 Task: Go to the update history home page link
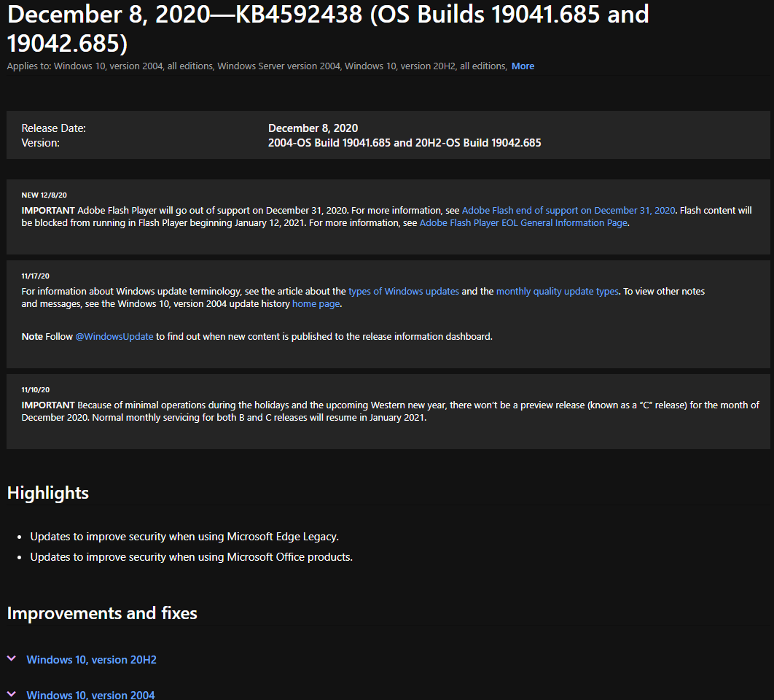(316, 304)
